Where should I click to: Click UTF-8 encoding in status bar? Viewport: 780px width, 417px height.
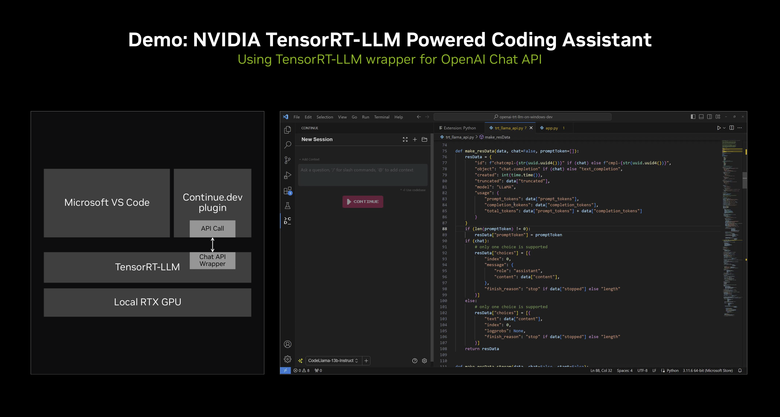click(x=642, y=371)
